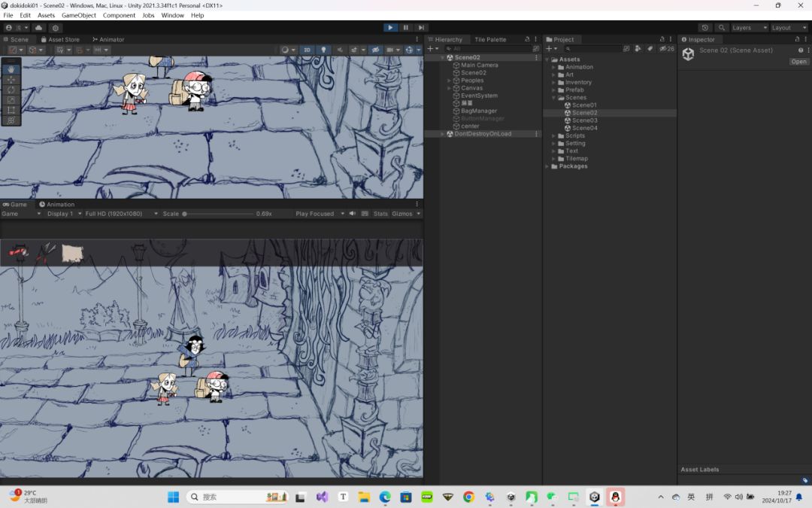Click the Stats button in Game view

tap(380, 214)
